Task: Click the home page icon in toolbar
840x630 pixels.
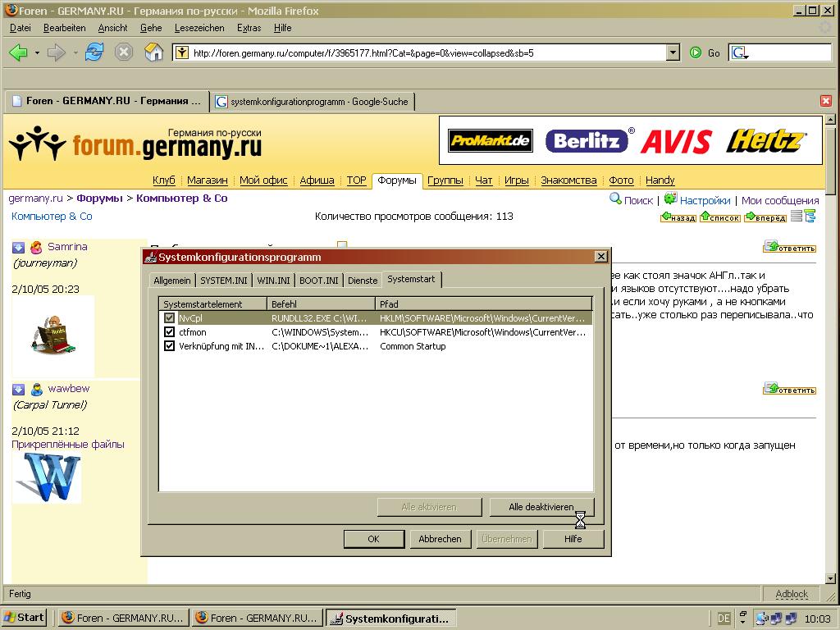Action: pos(153,52)
